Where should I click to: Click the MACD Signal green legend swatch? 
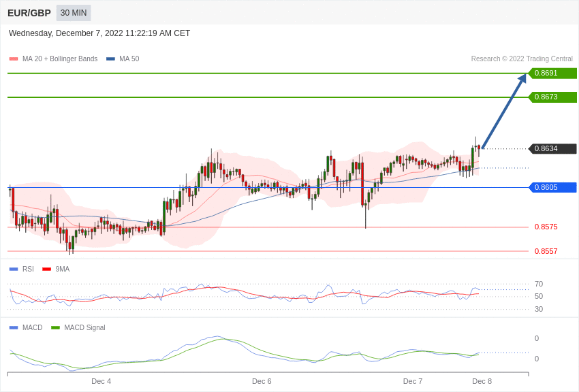(55, 328)
